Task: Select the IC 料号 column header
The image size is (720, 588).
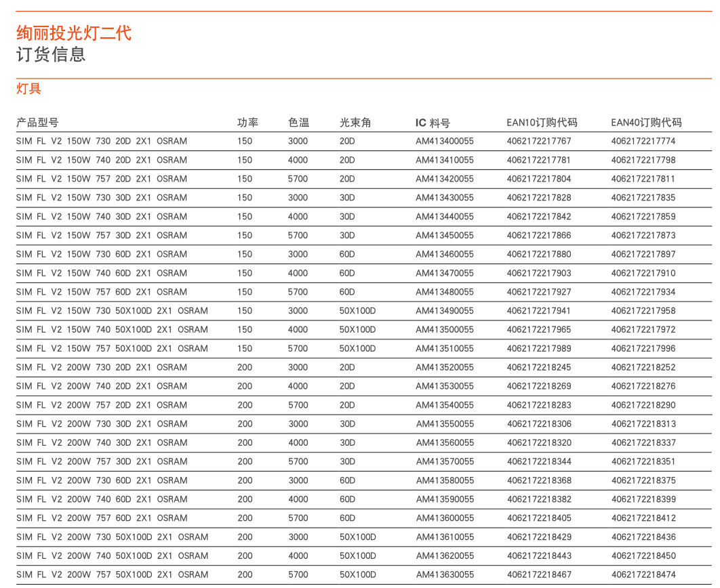Action: pos(433,123)
